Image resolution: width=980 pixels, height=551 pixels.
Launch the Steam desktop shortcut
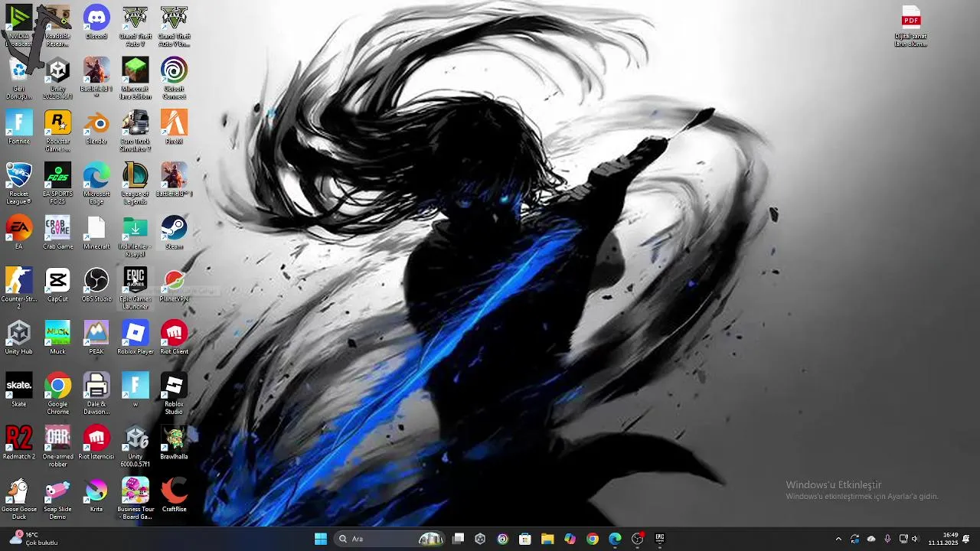pos(175,233)
